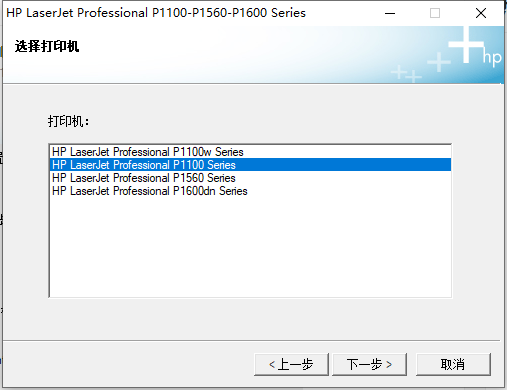Close the HP LaserJet installer window
Viewport: 507px width, 390px height.
(x=481, y=13)
